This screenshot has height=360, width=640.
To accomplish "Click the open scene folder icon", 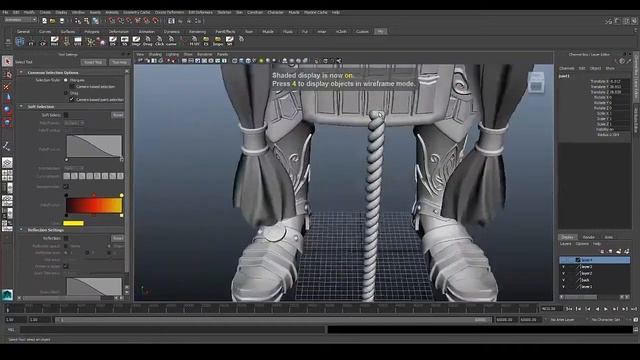I will coord(53,21).
